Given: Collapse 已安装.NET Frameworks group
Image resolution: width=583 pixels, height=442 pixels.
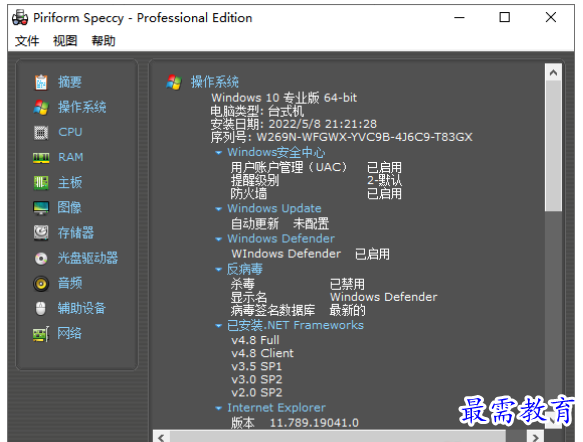Looking at the screenshot, I should [x=219, y=326].
